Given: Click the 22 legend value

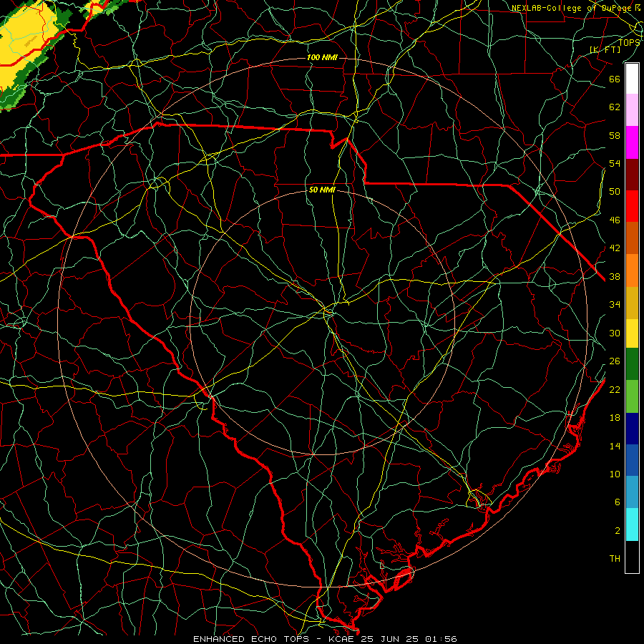Looking at the screenshot, I should (615, 389).
